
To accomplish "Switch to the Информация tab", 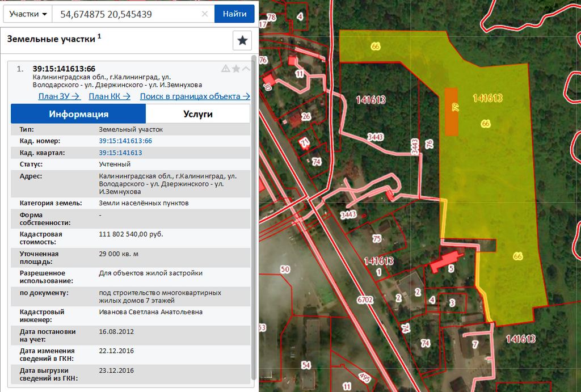I will coord(78,114).
